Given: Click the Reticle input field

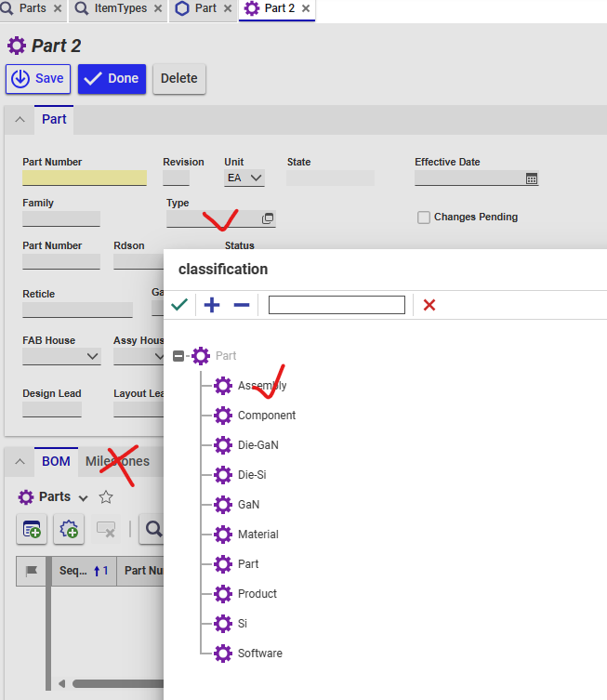Looking at the screenshot, I should pos(78,310).
